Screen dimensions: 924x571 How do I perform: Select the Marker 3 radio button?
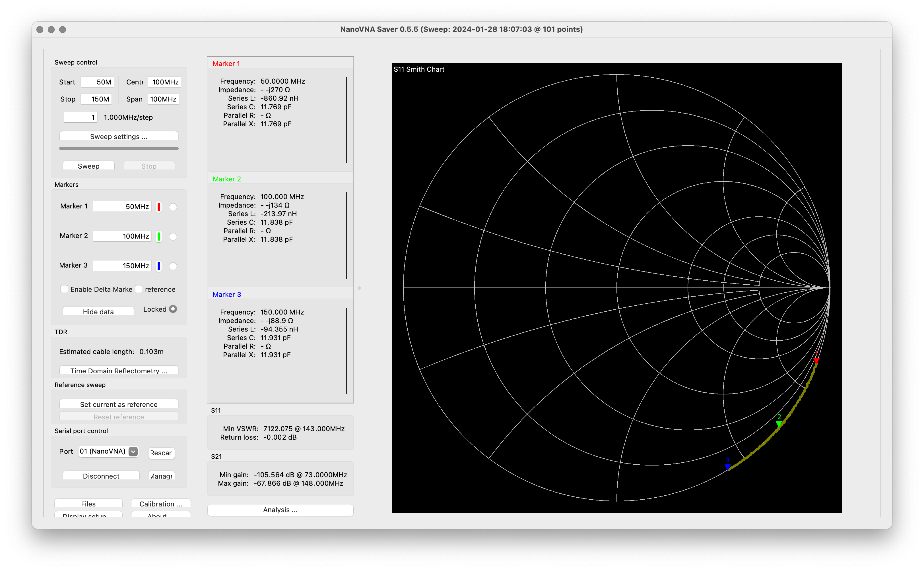pos(173,266)
